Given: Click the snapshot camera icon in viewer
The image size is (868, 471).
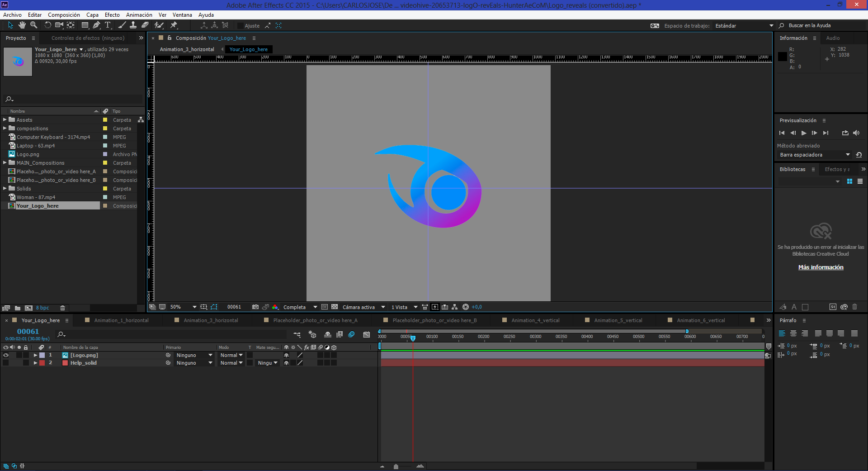Looking at the screenshot, I should point(255,307).
